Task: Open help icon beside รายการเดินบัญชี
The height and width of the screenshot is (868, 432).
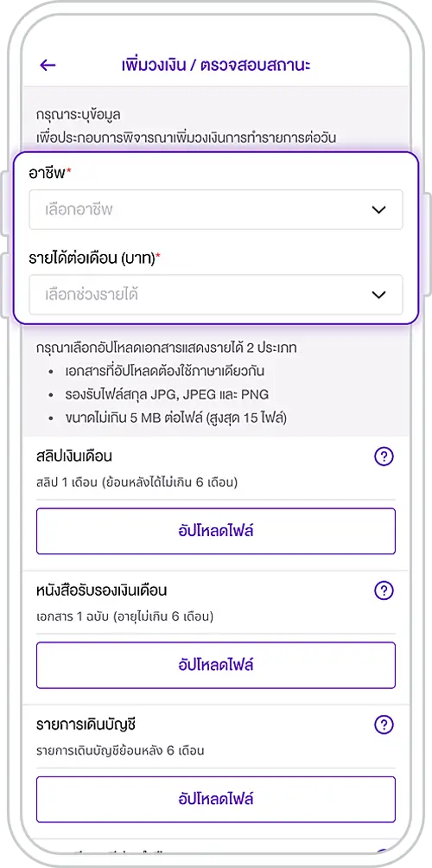Action: [384, 724]
